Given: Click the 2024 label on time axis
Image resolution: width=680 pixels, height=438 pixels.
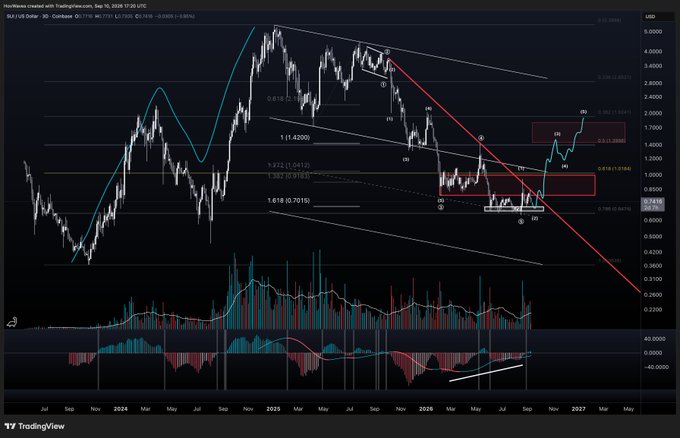Looking at the screenshot, I should click(121, 409).
